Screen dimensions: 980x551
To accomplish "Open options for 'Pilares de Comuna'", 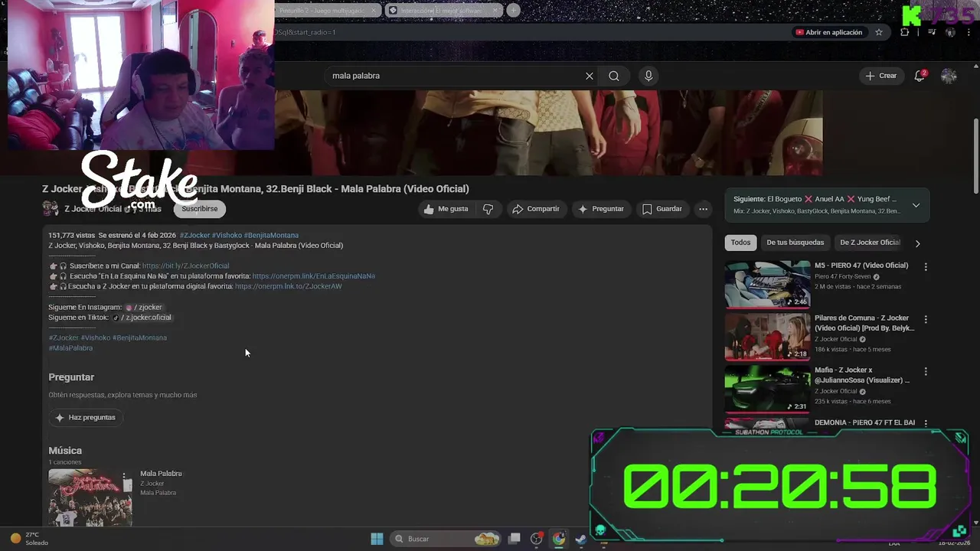I will click(x=926, y=319).
